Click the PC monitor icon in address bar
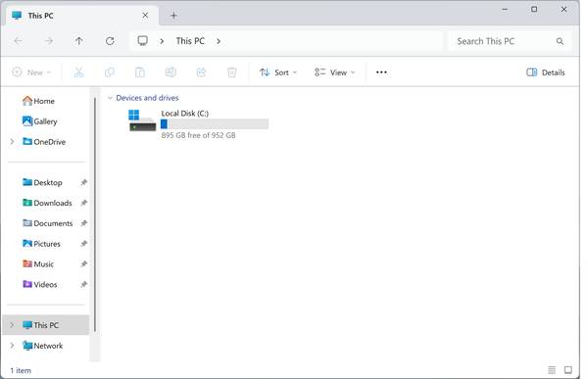Viewport: 588px width, 379px height. click(142, 41)
